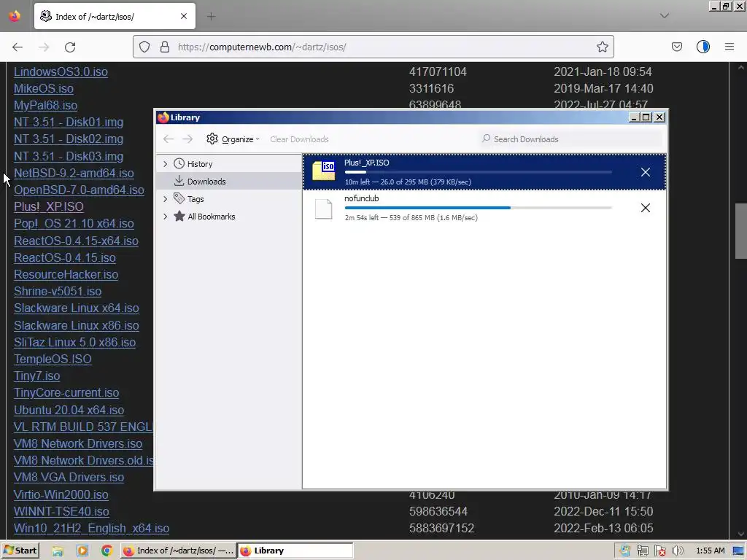Open the WINNT-TSE40.iso link
The width and height of the screenshot is (747, 560).
click(x=61, y=511)
